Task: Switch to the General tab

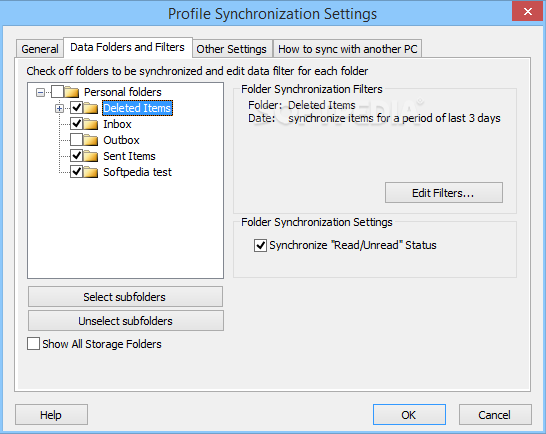Action: (x=40, y=49)
